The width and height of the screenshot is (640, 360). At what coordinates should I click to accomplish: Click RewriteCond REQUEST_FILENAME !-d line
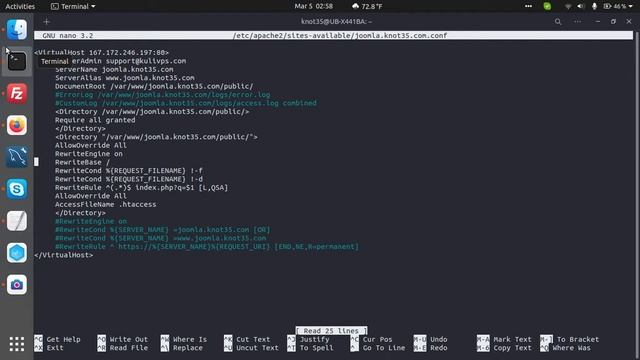129,179
